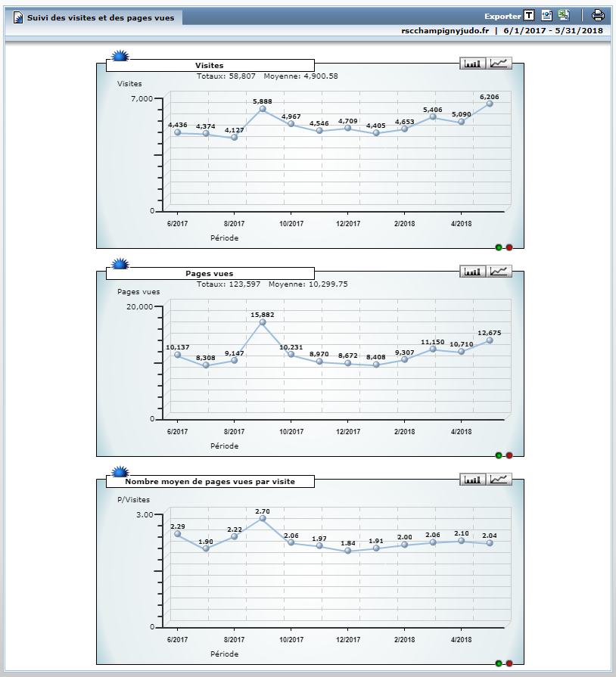The height and width of the screenshot is (677, 616).
Task: Click the 2.29 data point in pages-per-visit chart
Action: click(178, 534)
